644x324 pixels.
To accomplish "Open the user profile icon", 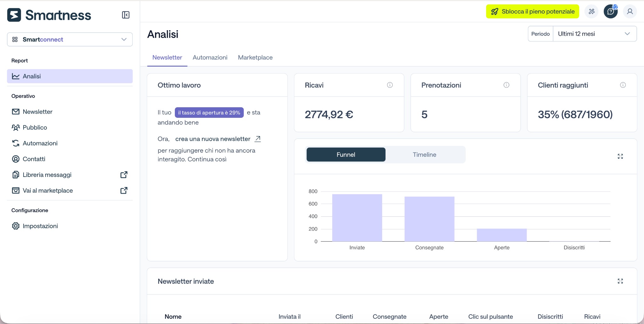I will pyautogui.click(x=630, y=12).
